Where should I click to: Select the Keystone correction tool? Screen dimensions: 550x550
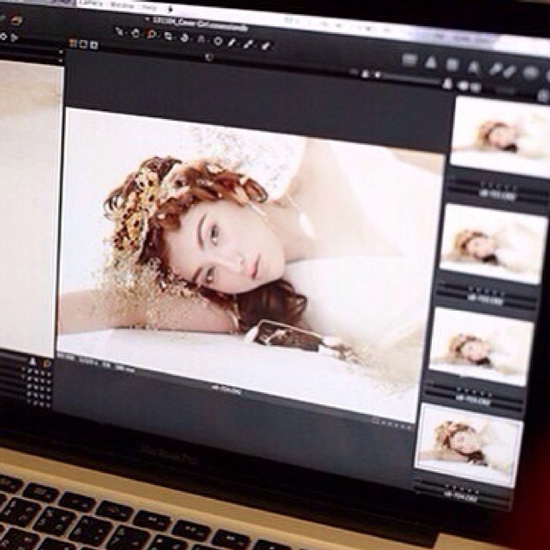[x=201, y=39]
